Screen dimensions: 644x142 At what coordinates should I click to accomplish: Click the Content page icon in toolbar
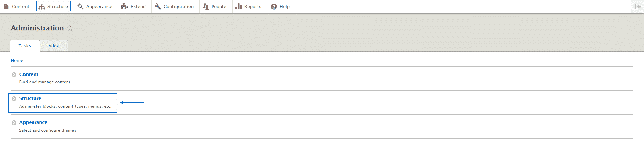pos(6,6)
